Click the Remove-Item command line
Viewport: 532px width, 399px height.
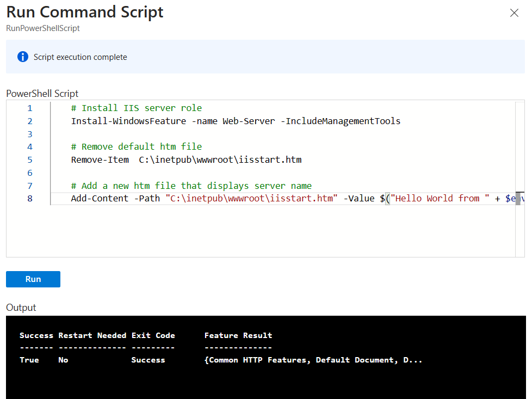point(186,160)
